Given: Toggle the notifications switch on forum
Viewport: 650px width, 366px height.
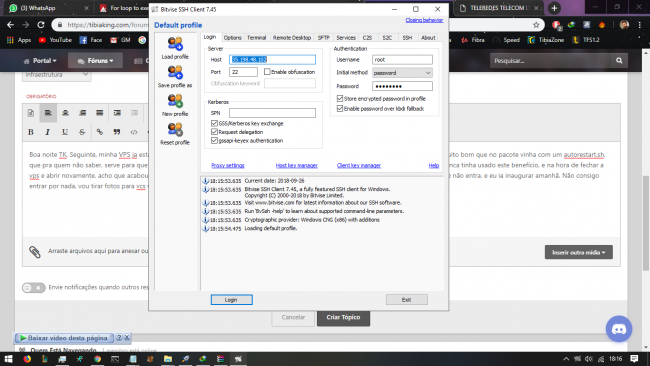Looking at the screenshot, I should click(34, 287).
